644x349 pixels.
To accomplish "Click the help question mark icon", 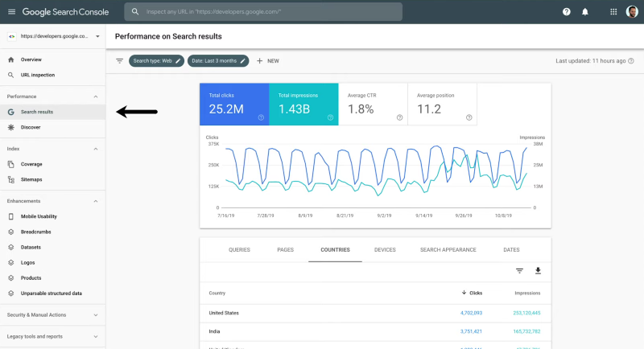I will [567, 12].
